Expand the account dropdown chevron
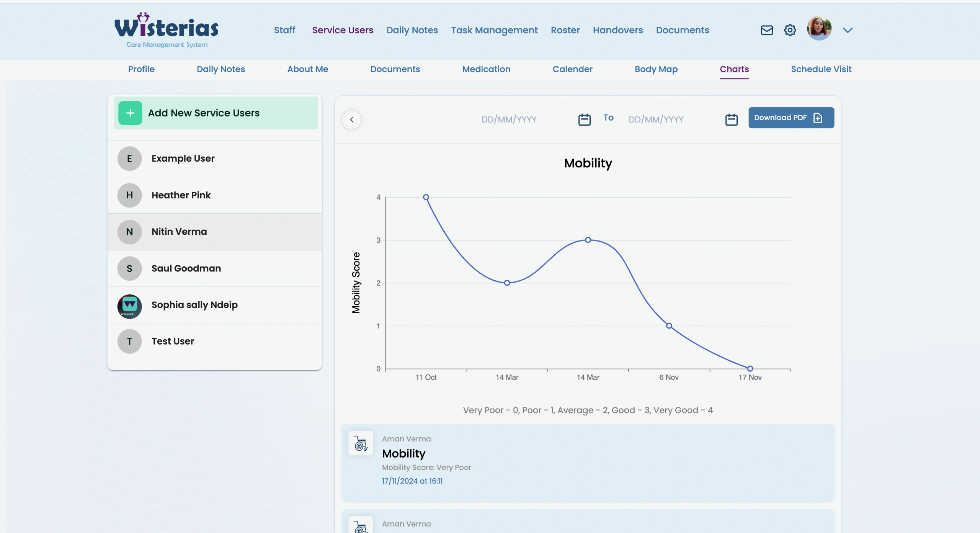980x533 pixels. click(x=848, y=30)
